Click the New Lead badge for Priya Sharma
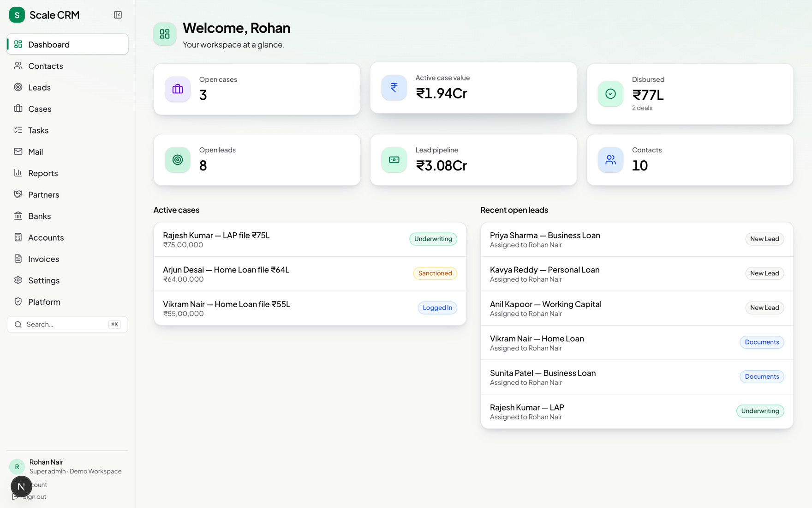This screenshot has height=508, width=812. click(764, 239)
